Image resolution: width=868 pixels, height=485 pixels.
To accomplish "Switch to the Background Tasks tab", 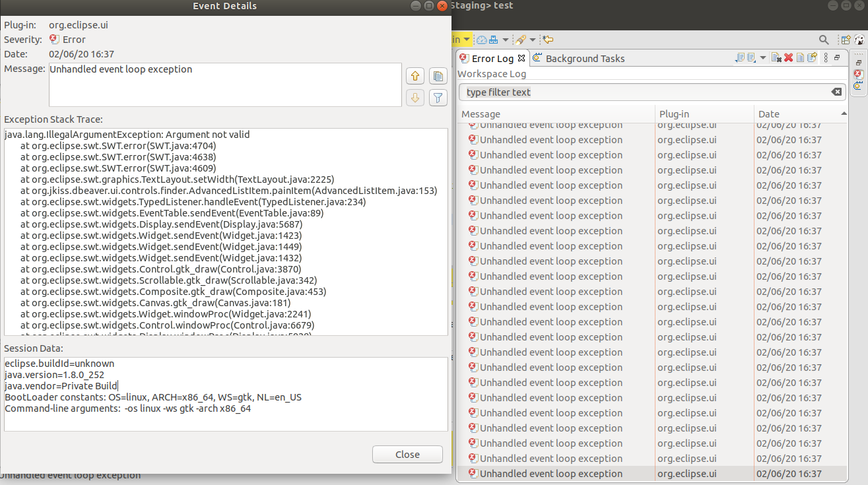I will point(579,58).
